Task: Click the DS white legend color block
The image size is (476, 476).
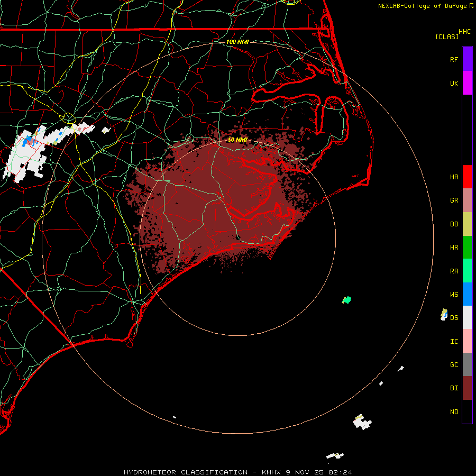Action: [x=467, y=317]
